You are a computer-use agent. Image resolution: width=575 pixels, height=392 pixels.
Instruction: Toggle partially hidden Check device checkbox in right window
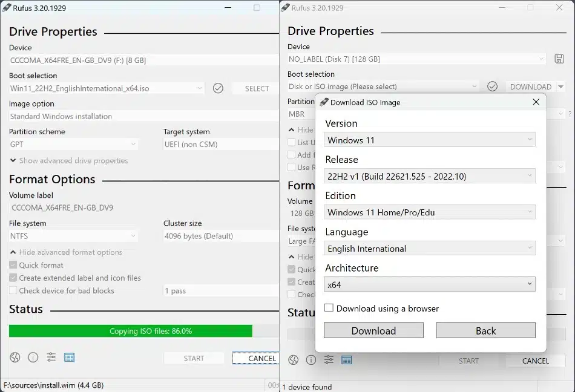[x=292, y=294]
